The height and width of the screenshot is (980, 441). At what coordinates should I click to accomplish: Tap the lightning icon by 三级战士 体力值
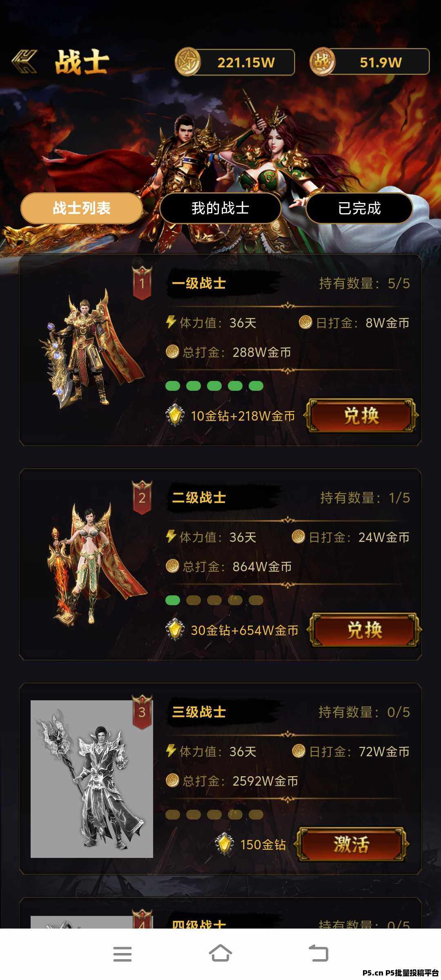[171, 751]
